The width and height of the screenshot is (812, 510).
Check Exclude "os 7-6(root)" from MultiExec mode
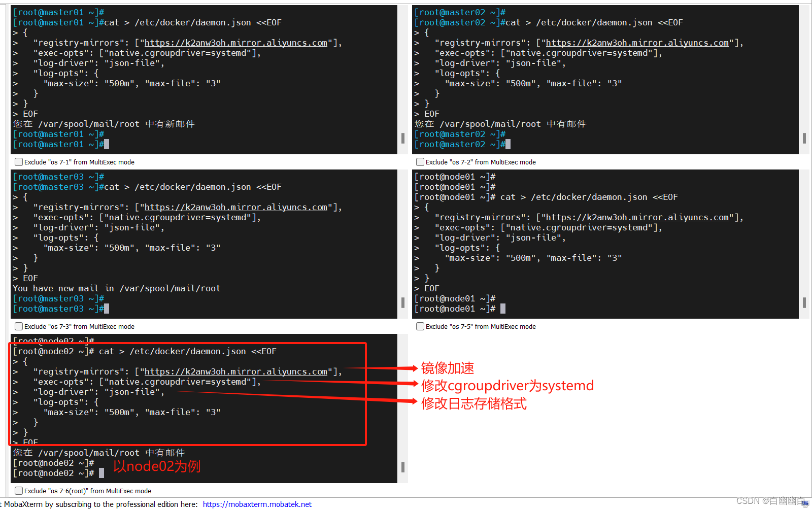[x=19, y=491]
